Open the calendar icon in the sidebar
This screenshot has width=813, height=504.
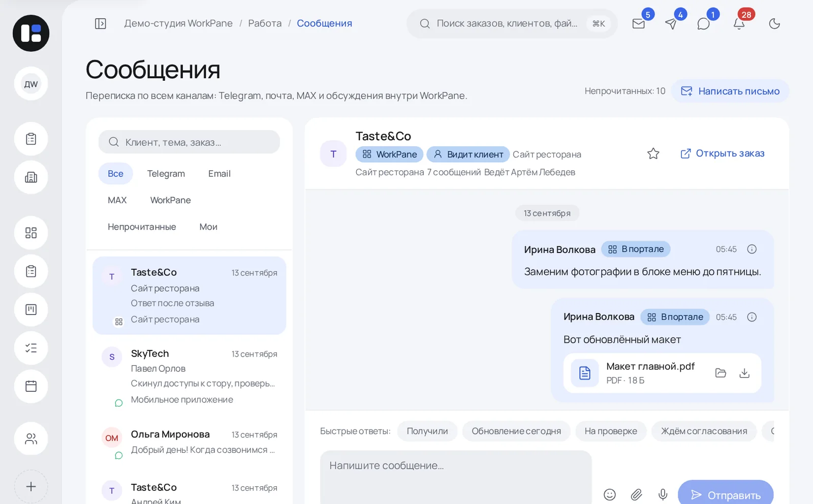click(31, 386)
